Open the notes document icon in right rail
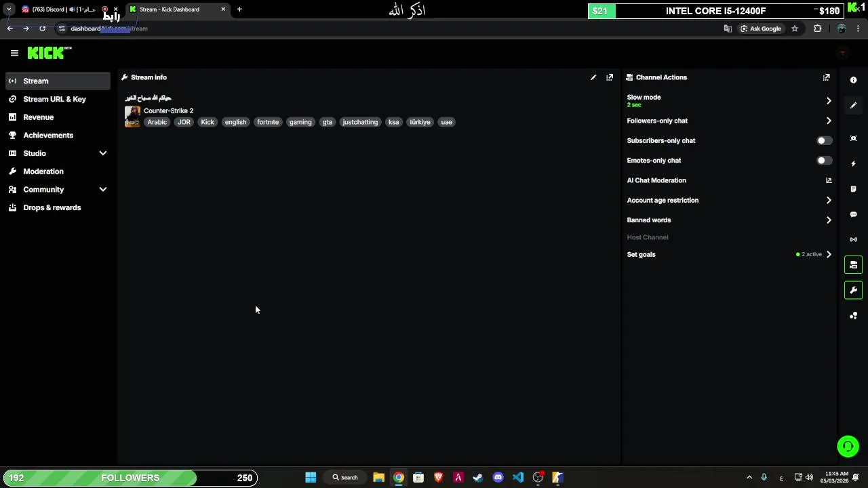 854,189
